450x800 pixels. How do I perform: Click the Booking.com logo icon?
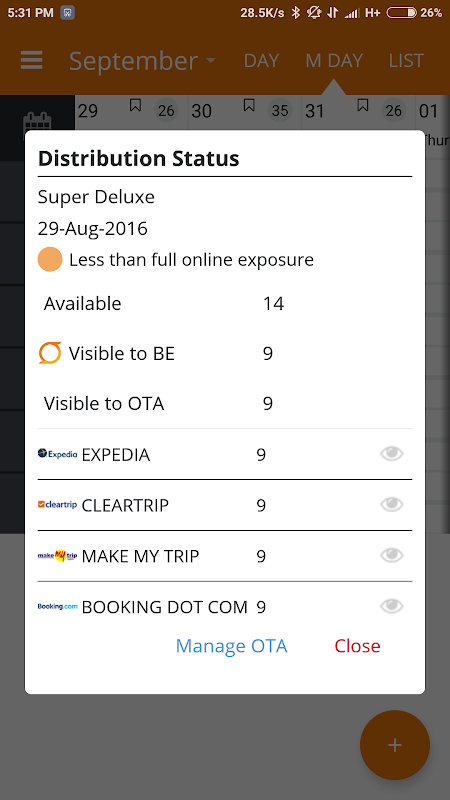pyautogui.click(x=58, y=607)
